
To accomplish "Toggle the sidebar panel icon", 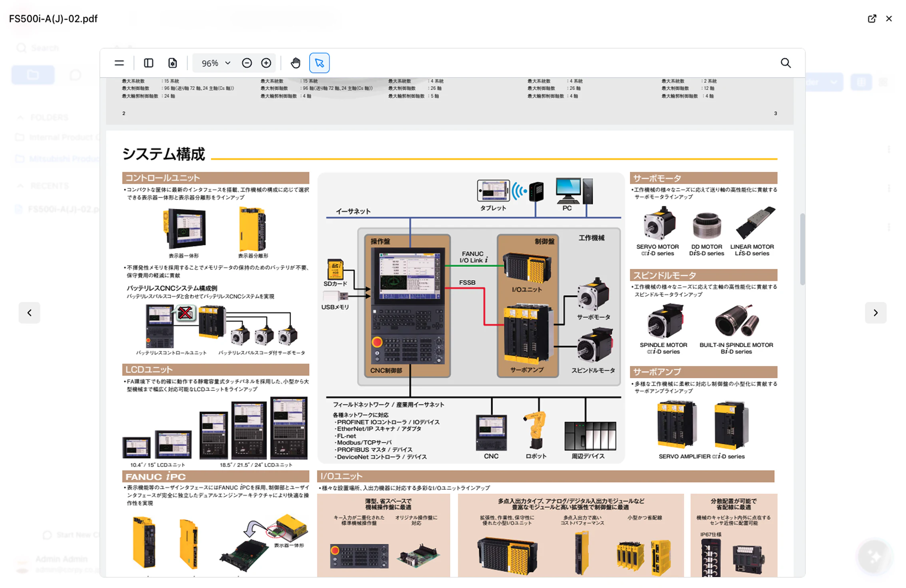I will 149,63.
